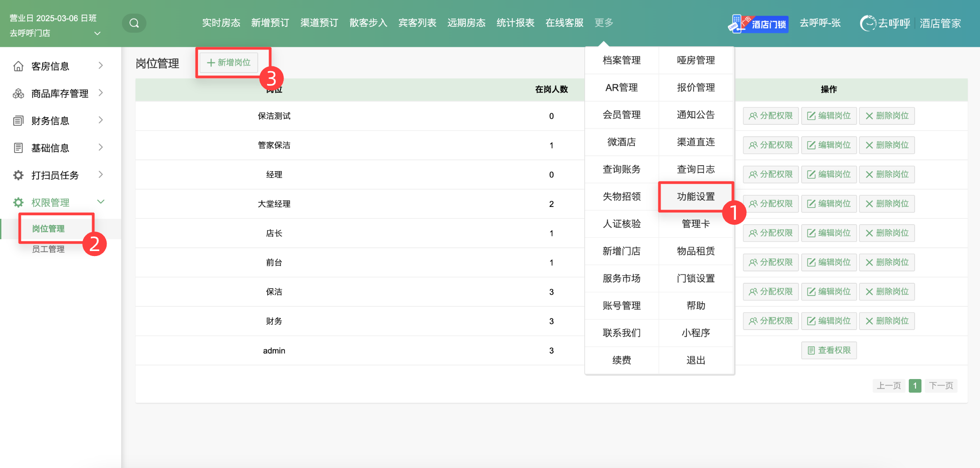Screen dimensions: 980x468
Task: Choose 微酒店 in the 更多 menu
Action: pyautogui.click(x=622, y=142)
